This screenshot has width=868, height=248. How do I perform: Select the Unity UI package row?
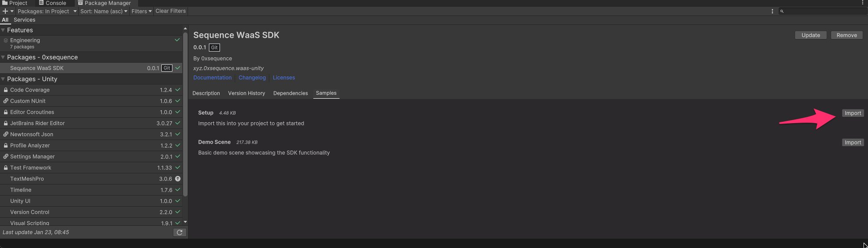(x=91, y=201)
